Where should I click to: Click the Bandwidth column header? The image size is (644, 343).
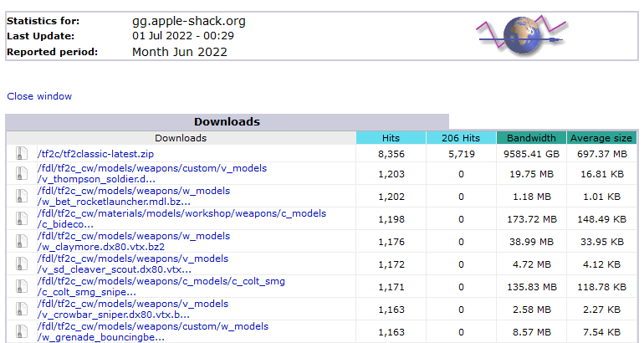[x=531, y=138]
